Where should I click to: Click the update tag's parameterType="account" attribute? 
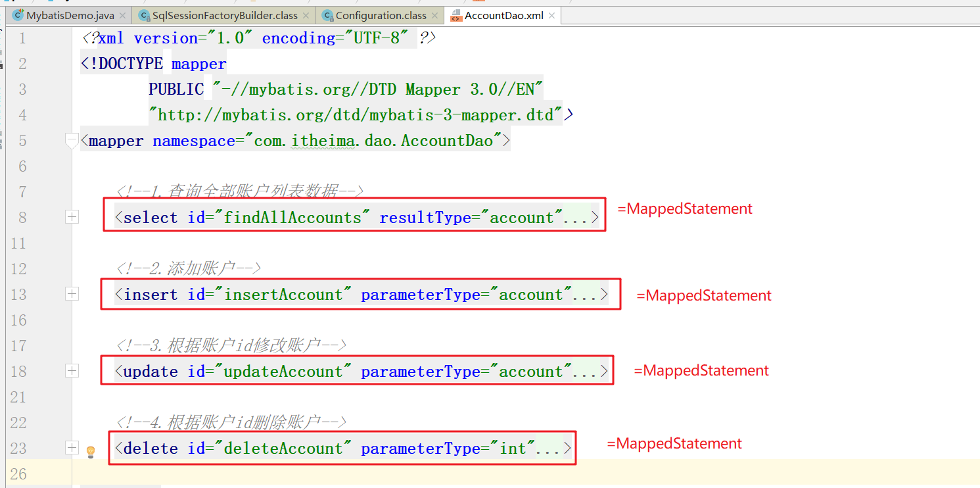click(x=467, y=372)
